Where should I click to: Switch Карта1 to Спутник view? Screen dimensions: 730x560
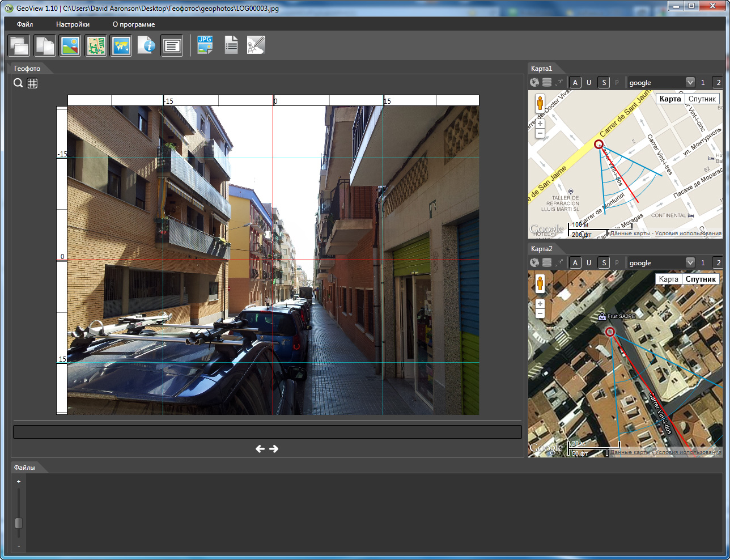tap(702, 99)
